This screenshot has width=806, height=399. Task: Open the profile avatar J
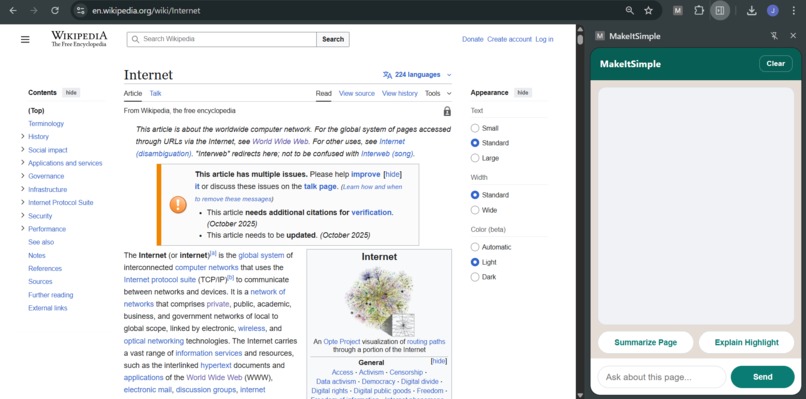(772, 10)
